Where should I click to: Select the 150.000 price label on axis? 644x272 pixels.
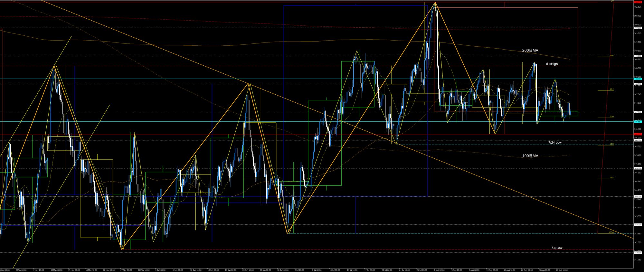click(638, 28)
